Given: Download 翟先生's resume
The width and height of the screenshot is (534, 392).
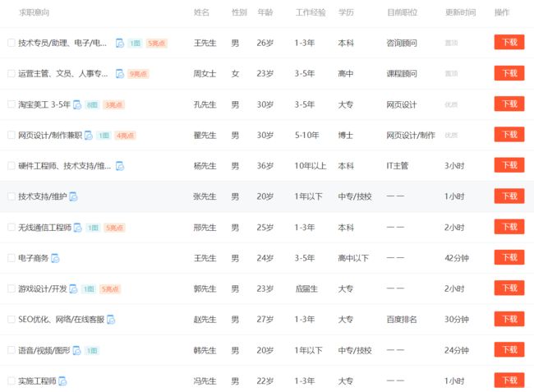Looking at the screenshot, I should click(x=509, y=135).
